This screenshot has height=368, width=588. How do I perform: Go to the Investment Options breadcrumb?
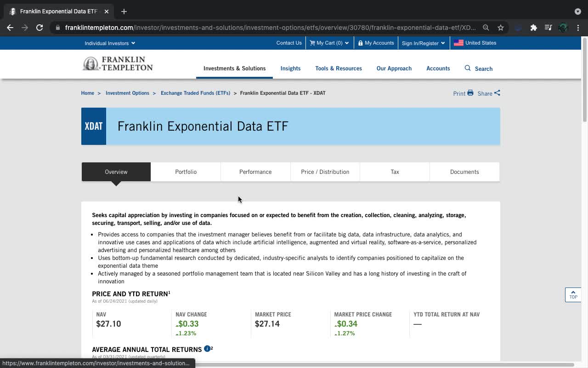(127, 93)
